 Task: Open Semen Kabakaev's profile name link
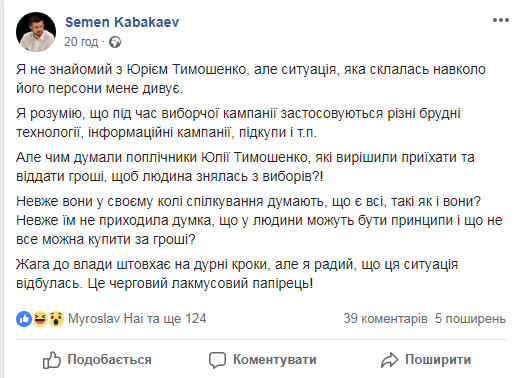122,22
